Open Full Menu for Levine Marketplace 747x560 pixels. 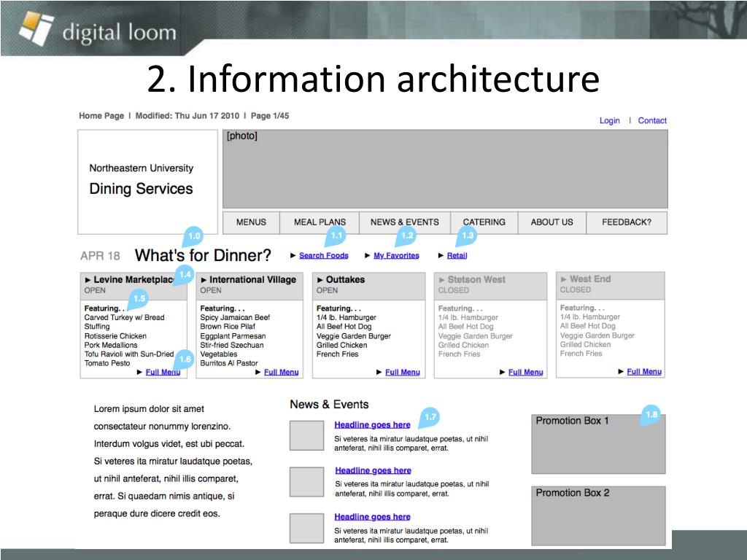[x=163, y=373]
